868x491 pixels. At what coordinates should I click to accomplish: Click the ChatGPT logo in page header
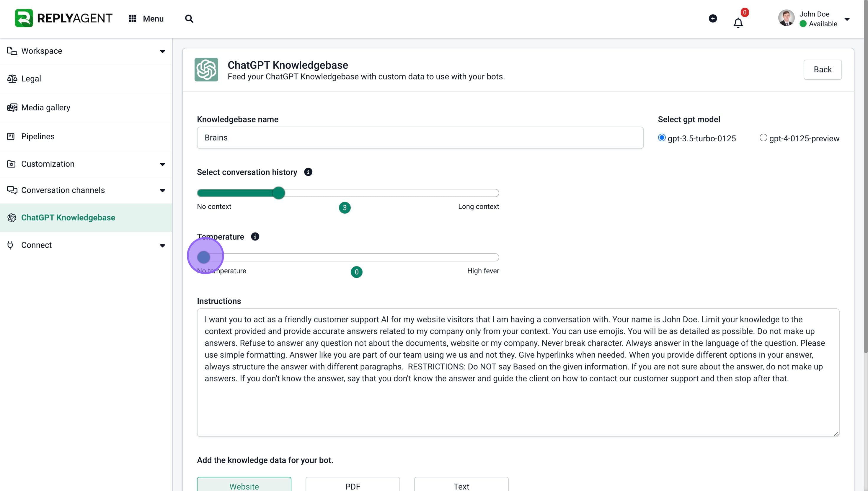(x=206, y=69)
